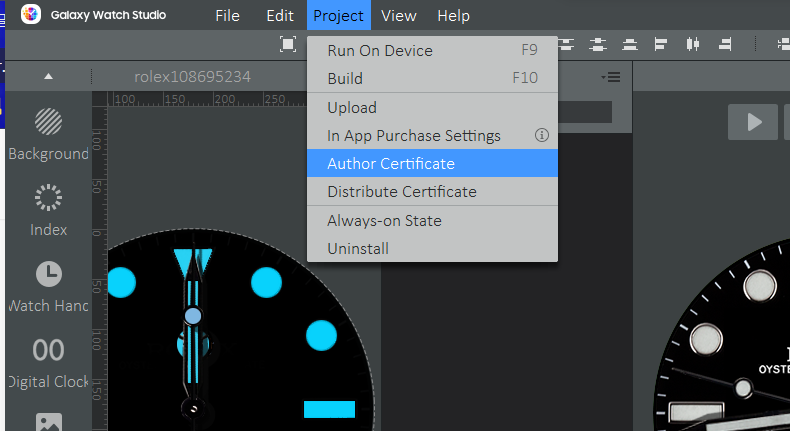This screenshot has height=431, width=790.
Task: Open the View menu
Action: [399, 16]
